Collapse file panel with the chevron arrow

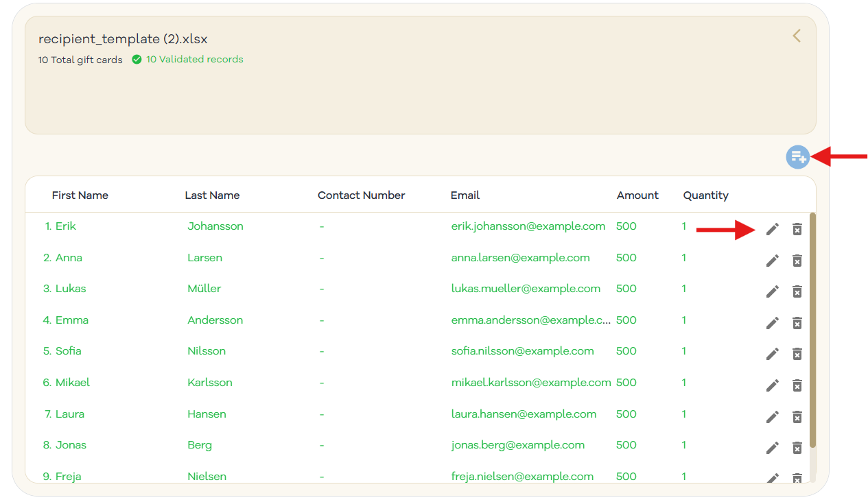[797, 36]
